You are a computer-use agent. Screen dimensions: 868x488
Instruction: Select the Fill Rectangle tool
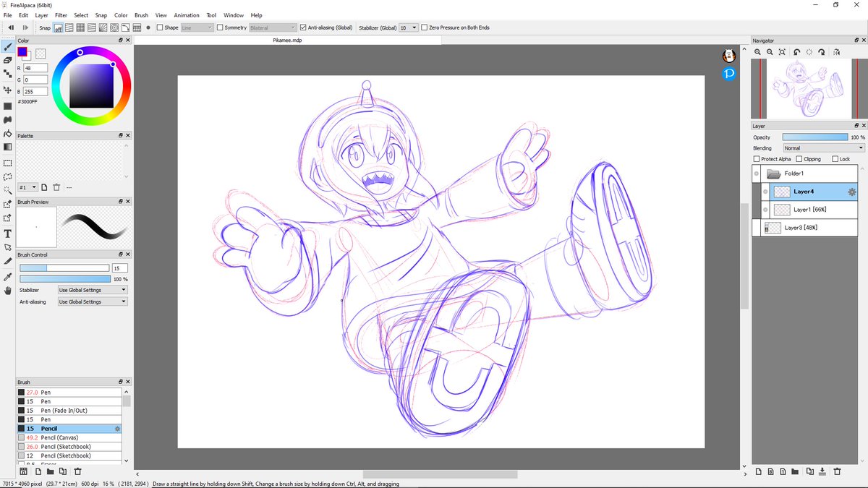tap(7, 106)
